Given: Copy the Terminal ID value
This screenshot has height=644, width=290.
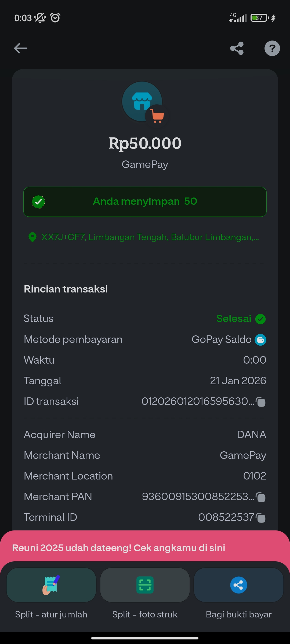Looking at the screenshot, I should click(x=261, y=518).
